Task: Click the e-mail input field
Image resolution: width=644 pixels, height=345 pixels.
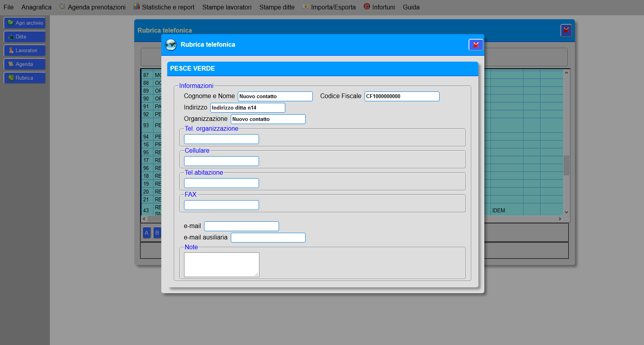Action: tap(241, 226)
